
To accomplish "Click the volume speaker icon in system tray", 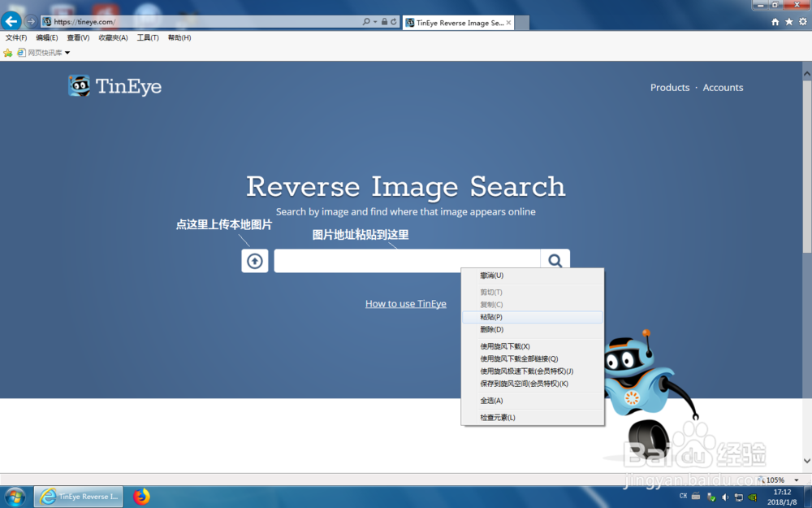I will [725, 497].
